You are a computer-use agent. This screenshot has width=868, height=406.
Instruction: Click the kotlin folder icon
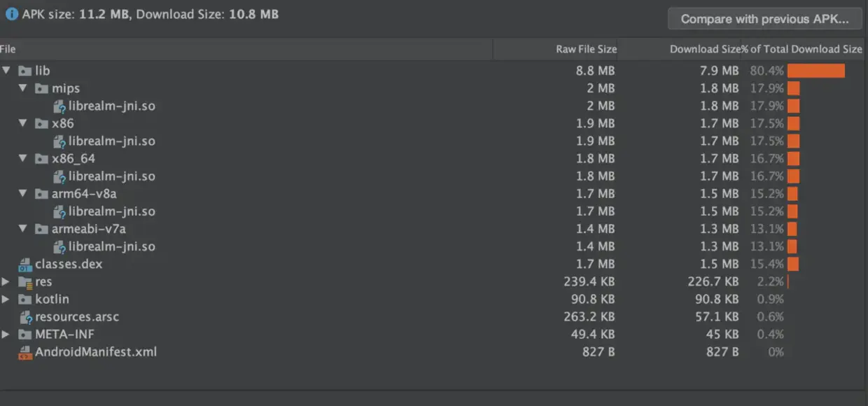tap(24, 300)
